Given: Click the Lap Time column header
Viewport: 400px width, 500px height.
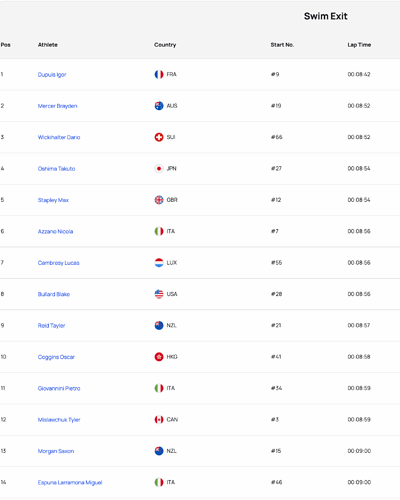Looking at the screenshot, I should pyautogui.click(x=359, y=45).
